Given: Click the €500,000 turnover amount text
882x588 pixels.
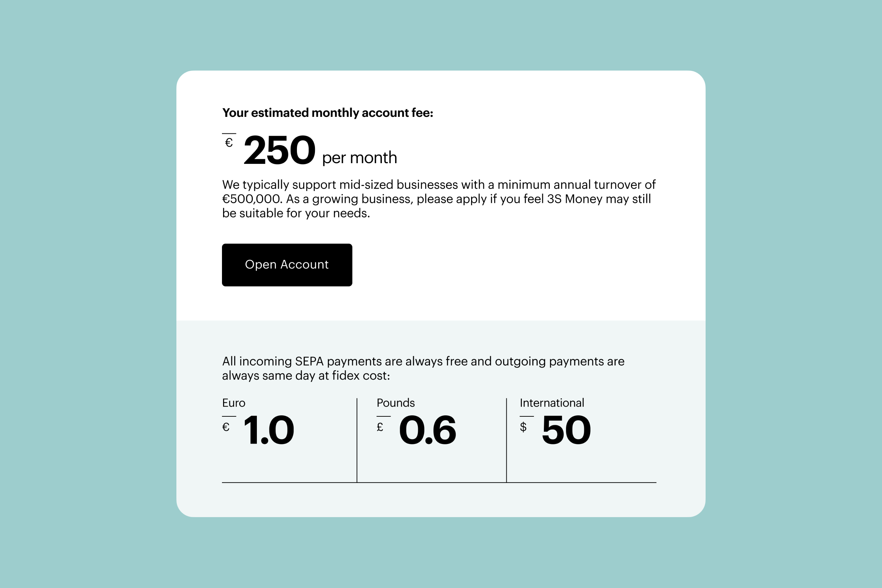Looking at the screenshot, I should 252,199.
